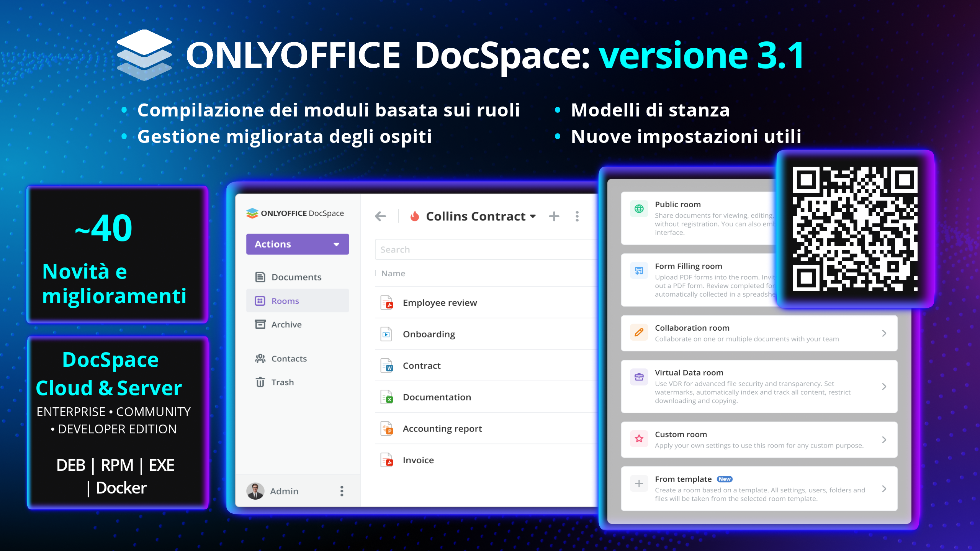
Task: Choose the Custom room option
Action: pyautogui.click(x=759, y=439)
